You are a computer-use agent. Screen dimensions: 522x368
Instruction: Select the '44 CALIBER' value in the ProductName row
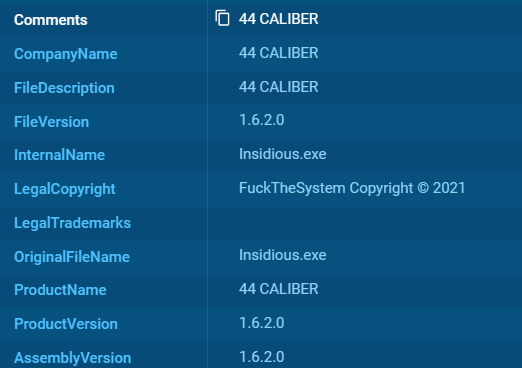pos(278,289)
